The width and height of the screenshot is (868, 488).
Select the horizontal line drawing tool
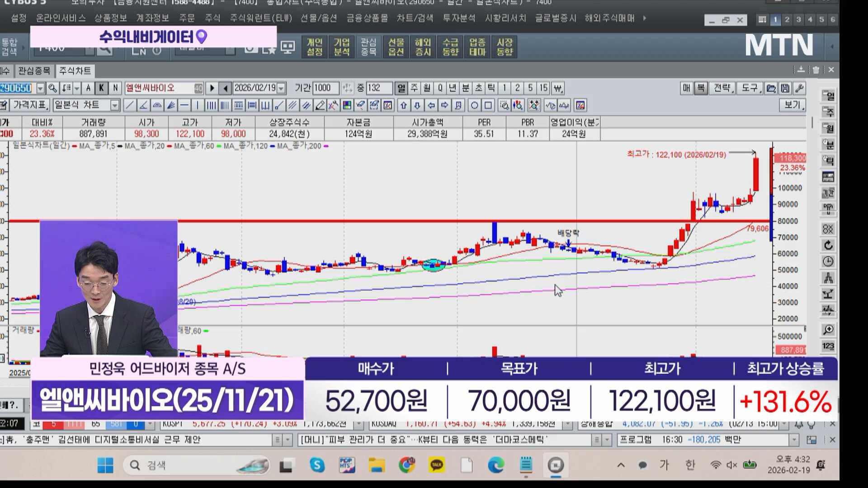tap(184, 106)
